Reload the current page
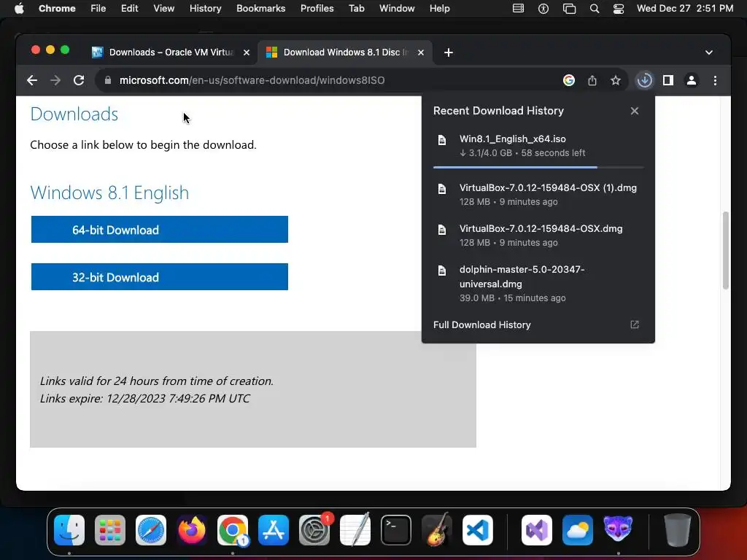The image size is (747, 560). click(x=79, y=80)
